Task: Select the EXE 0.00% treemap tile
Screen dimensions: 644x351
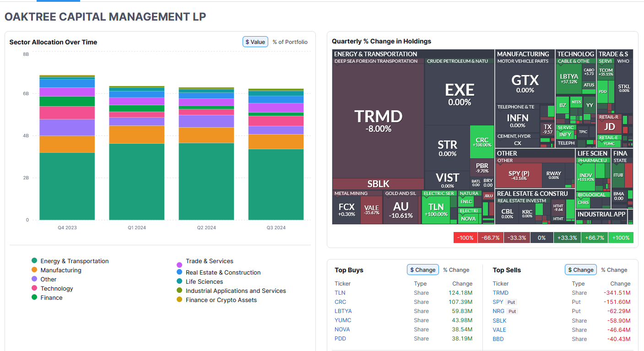Action: point(460,94)
